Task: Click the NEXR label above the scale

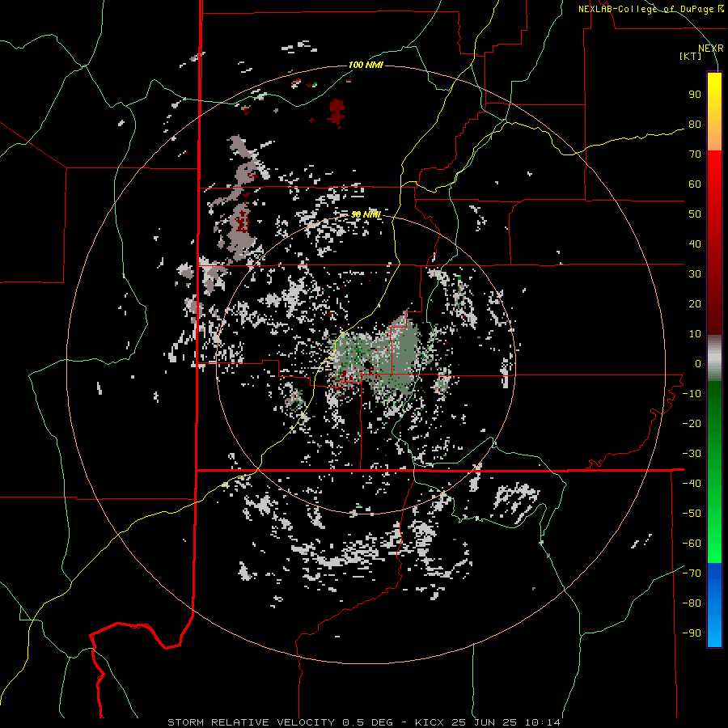Action: [711, 49]
